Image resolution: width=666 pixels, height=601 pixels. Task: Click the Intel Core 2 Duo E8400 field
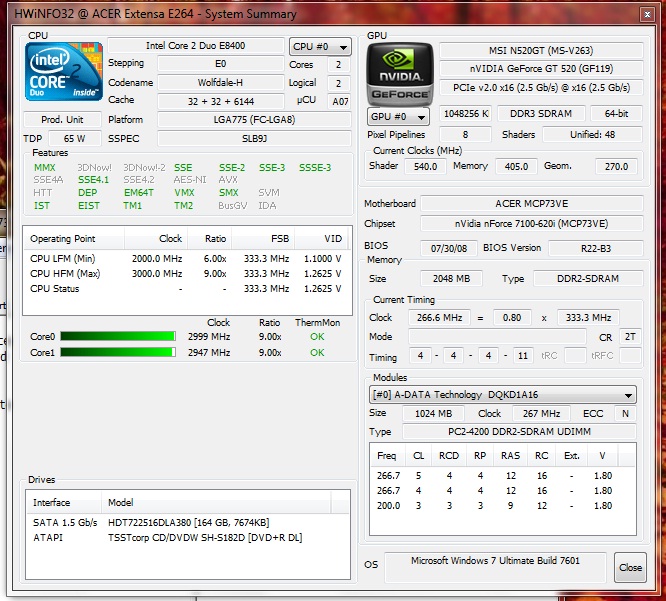point(196,45)
